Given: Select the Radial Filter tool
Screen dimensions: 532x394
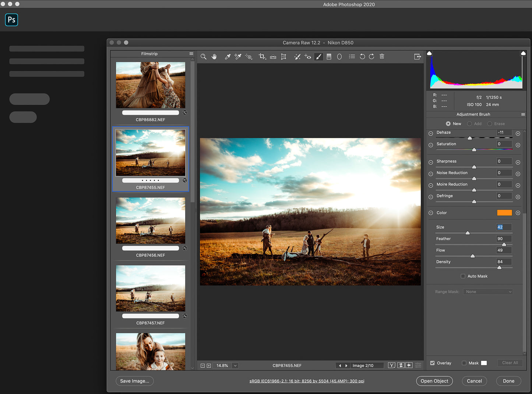Looking at the screenshot, I should 339,56.
